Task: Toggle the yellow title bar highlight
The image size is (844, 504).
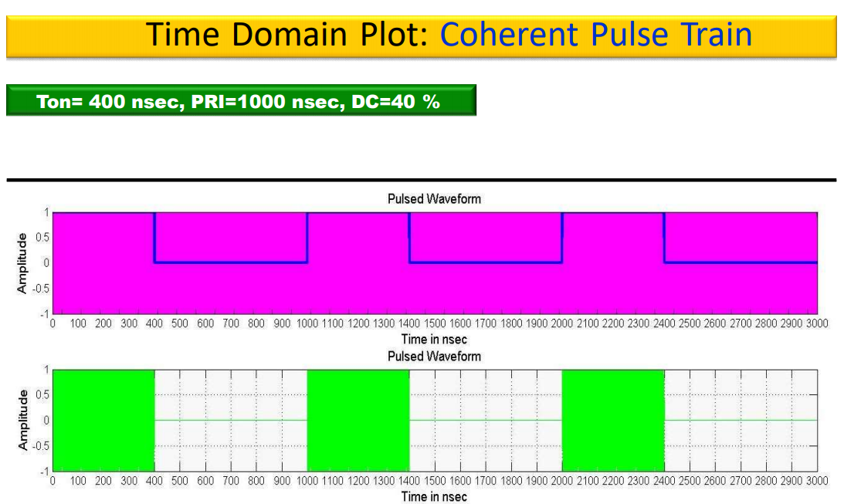Action: point(422,34)
